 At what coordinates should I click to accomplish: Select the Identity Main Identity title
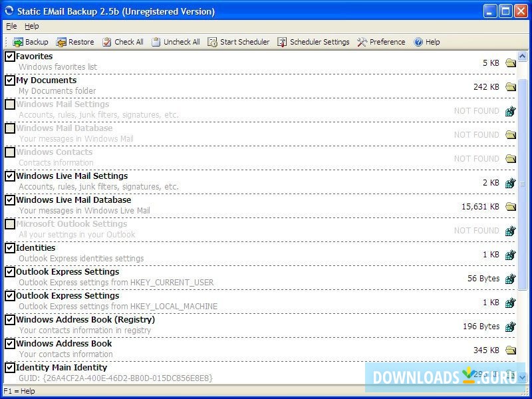coord(61,368)
